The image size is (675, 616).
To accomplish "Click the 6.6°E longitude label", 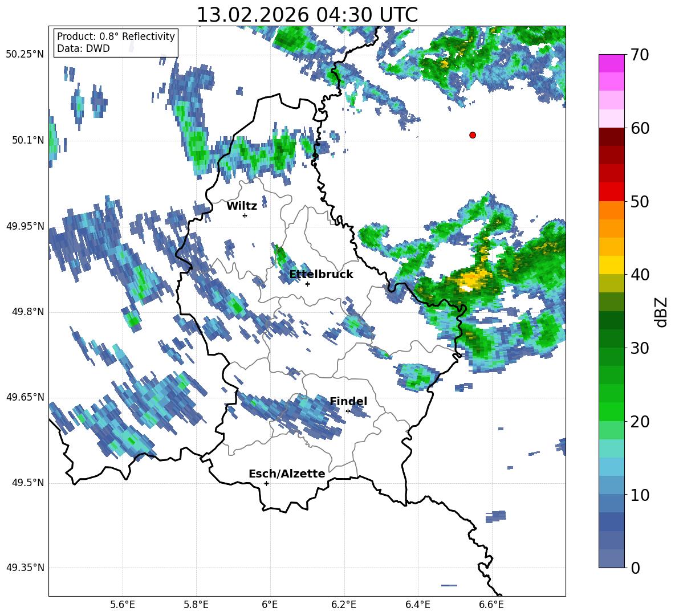I will 491,605.
